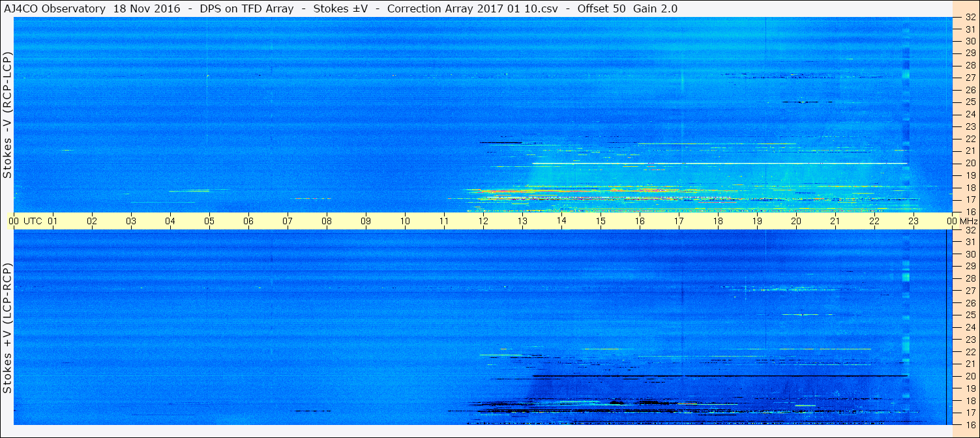Select the 04 hour time marker
This screenshot has height=438, width=980.
click(171, 221)
